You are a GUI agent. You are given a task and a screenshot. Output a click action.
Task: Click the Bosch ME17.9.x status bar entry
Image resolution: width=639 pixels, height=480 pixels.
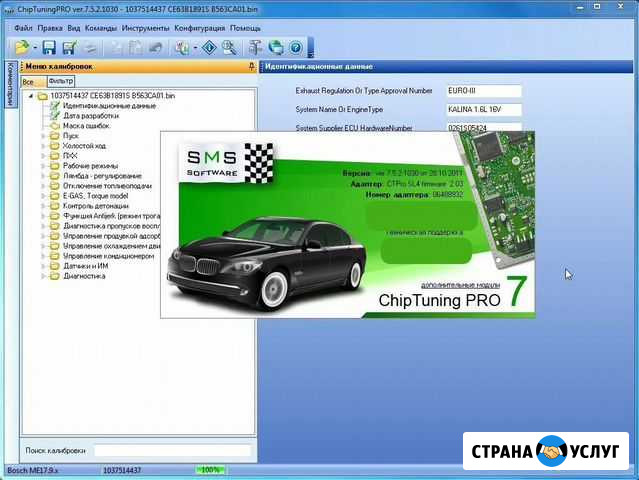pos(33,470)
